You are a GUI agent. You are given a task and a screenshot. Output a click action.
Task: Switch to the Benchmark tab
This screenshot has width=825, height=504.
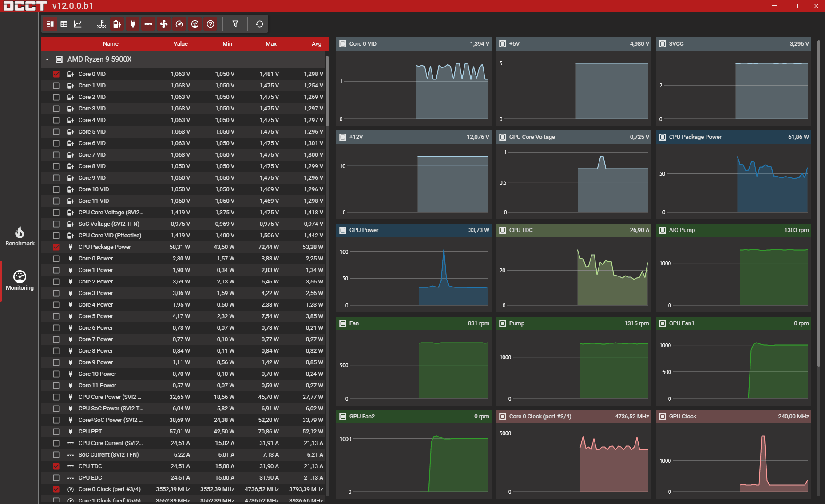click(x=20, y=236)
